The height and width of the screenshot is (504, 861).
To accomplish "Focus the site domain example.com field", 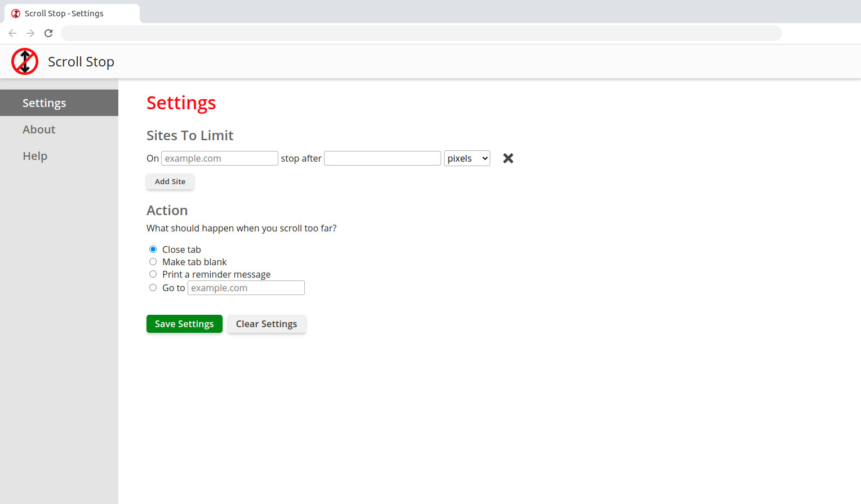I will click(x=219, y=158).
